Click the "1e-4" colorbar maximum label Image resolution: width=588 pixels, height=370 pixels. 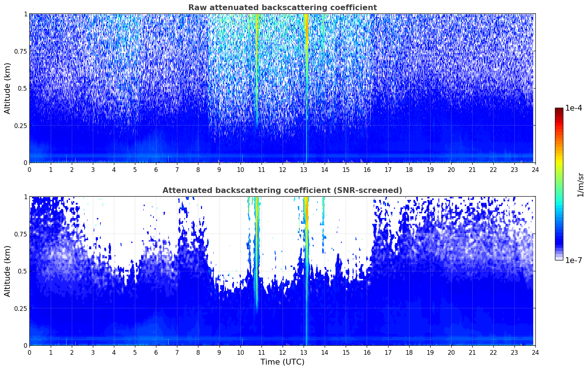573,108
